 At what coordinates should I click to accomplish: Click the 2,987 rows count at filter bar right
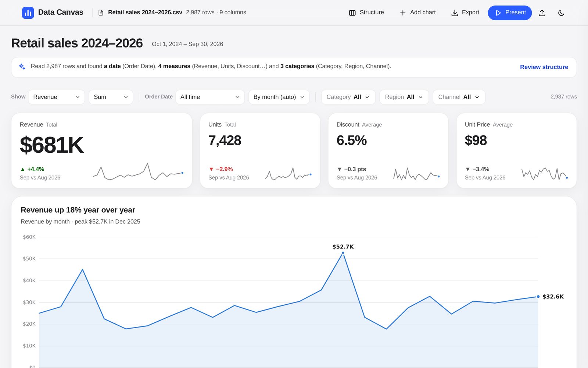(x=563, y=97)
